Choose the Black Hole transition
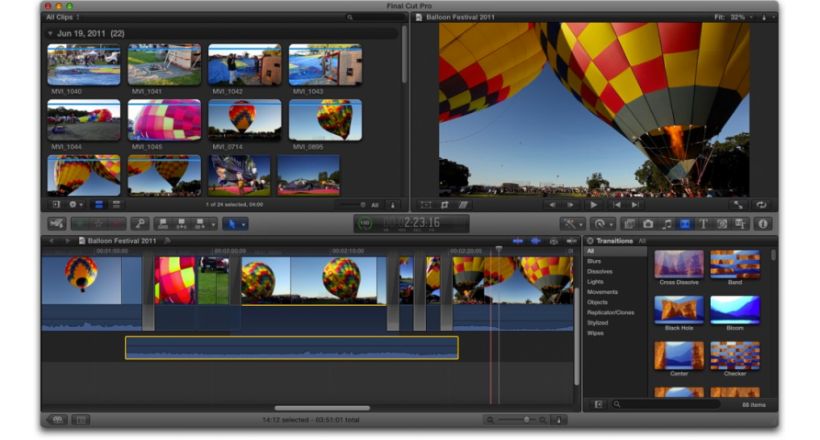The image size is (820, 440). (x=679, y=310)
